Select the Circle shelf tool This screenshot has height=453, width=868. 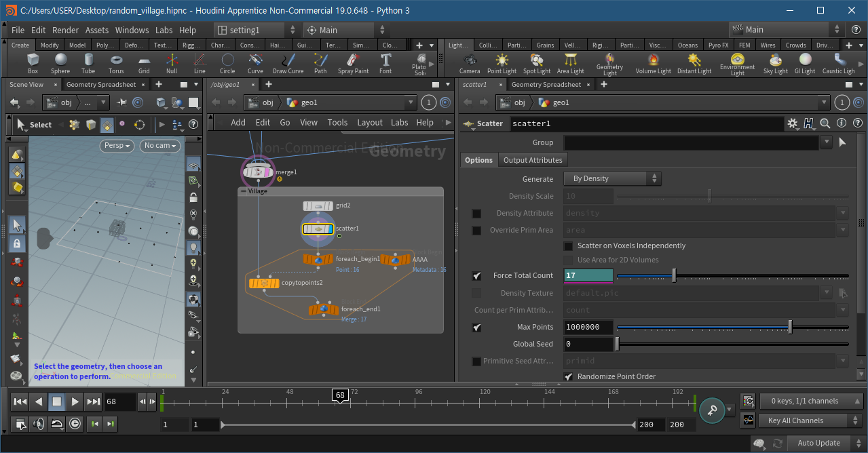point(227,64)
